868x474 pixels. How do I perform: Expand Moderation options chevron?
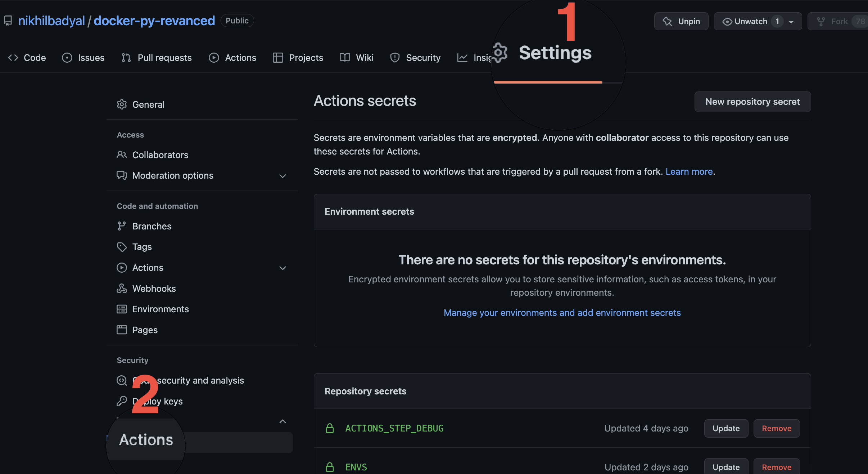click(x=283, y=176)
